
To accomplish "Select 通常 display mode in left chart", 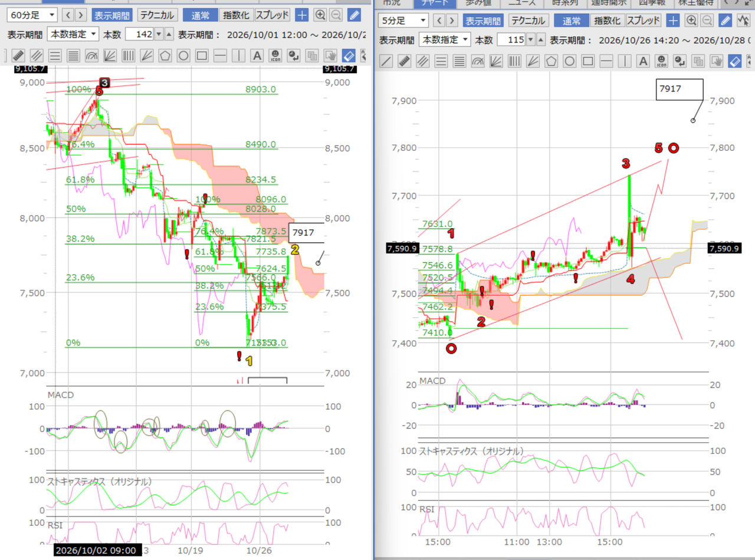I will pyautogui.click(x=200, y=15).
